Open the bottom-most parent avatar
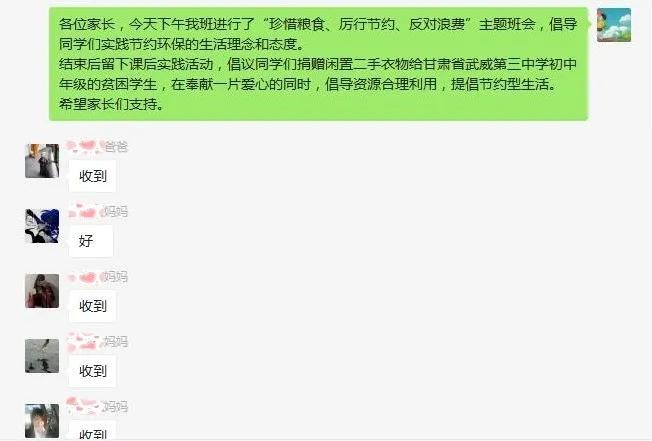 coord(42,421)
